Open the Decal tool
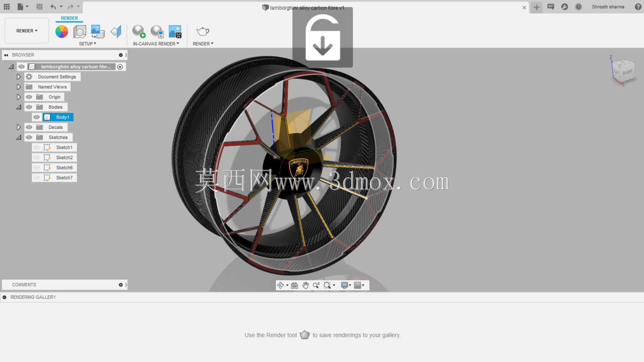 tap(98, 31)
